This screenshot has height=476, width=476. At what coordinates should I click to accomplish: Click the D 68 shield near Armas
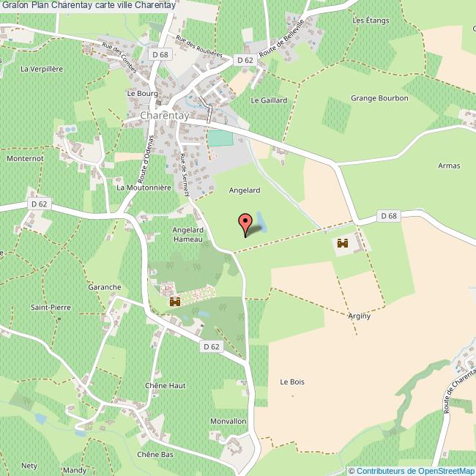[x=389, y=215]
